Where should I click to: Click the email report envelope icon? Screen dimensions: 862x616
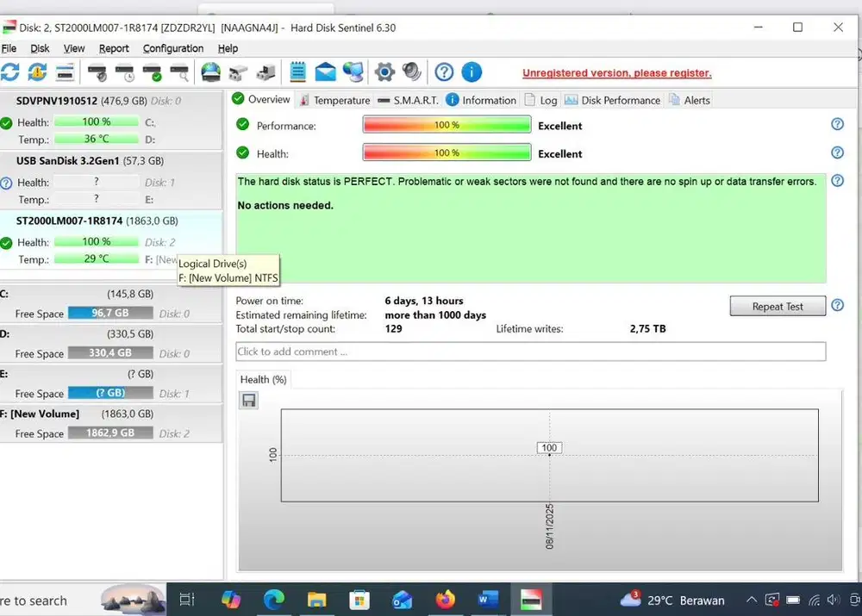[x=325, y=72]
